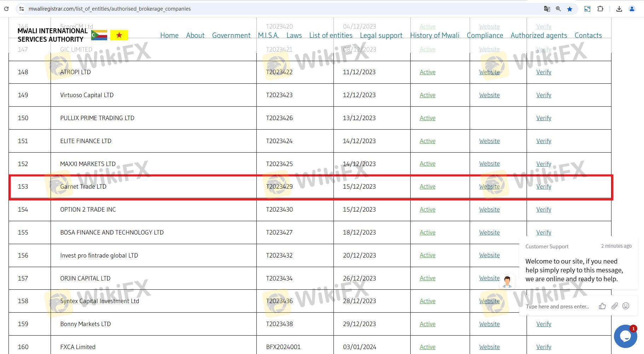Click the zoom magnifier icon in address bar
This screenshot has width=644, height=354.
tap(558, 9)
